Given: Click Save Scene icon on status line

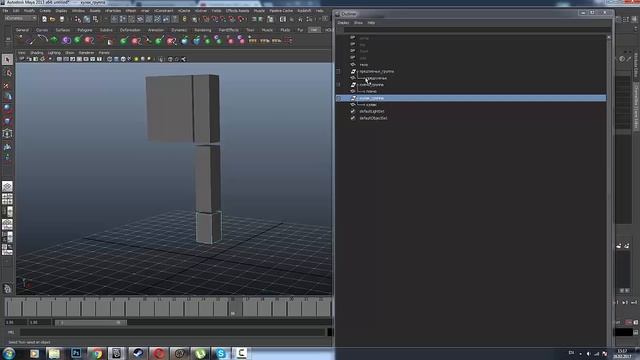Looking at the screenshot, I should tap(62, 19).
